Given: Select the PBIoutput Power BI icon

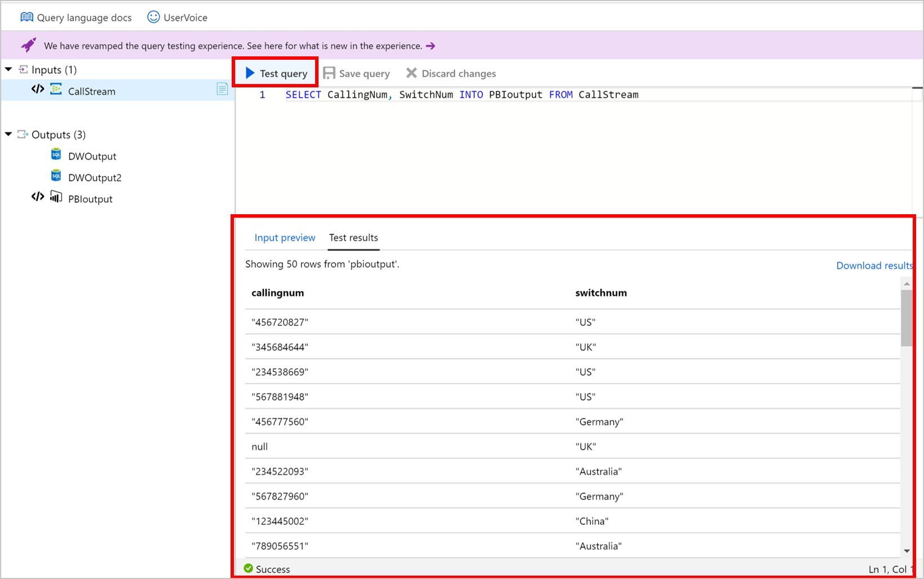Looking at the screenshot, I should tap(56, 197).
